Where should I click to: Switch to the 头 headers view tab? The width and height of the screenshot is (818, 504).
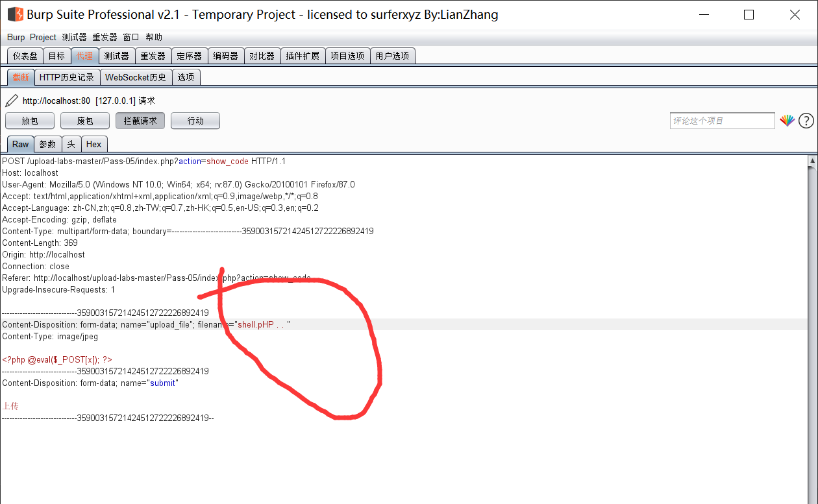(x=71, y=144)
